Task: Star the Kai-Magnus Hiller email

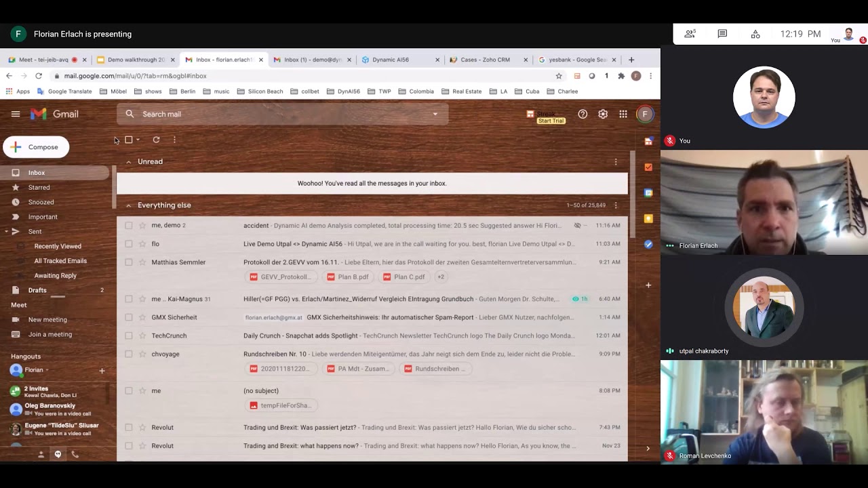Action: (142, 299)
